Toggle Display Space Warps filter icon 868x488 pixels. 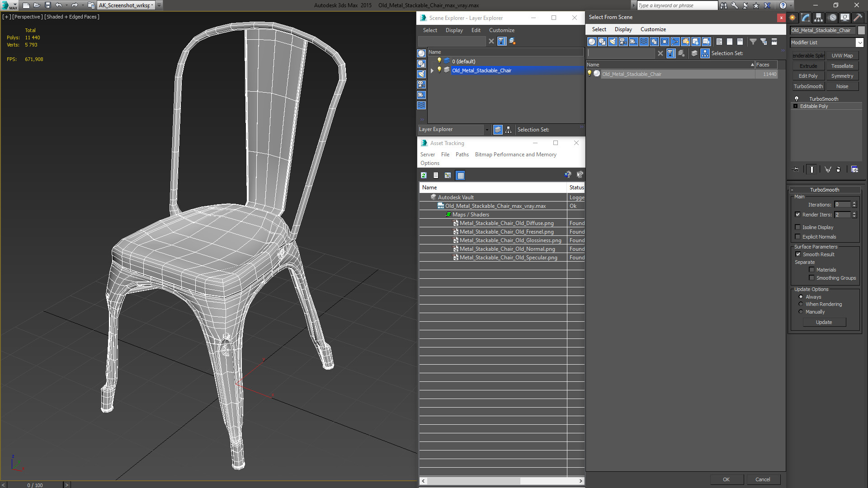coord(644,42)
